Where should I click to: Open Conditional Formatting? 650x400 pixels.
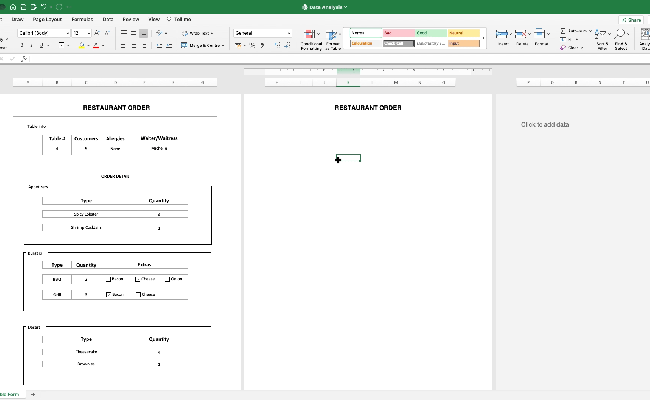pyautogui.click(x=310, y=39)
